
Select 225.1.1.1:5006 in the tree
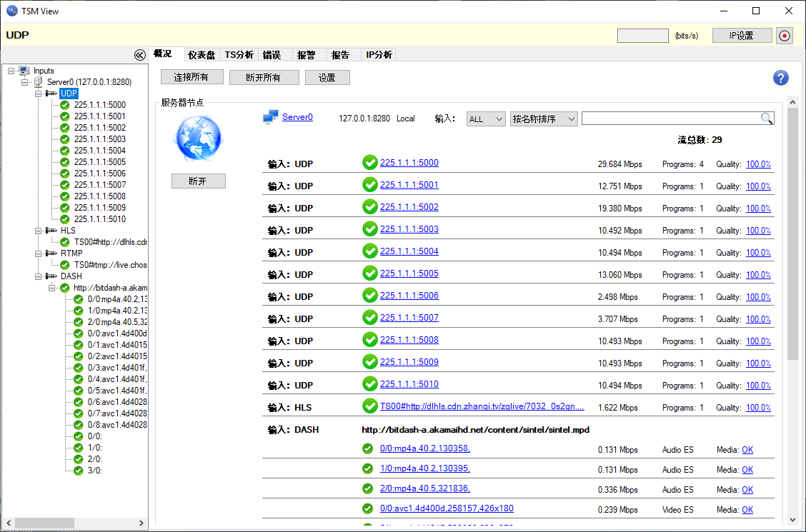(x=99, y=174)
